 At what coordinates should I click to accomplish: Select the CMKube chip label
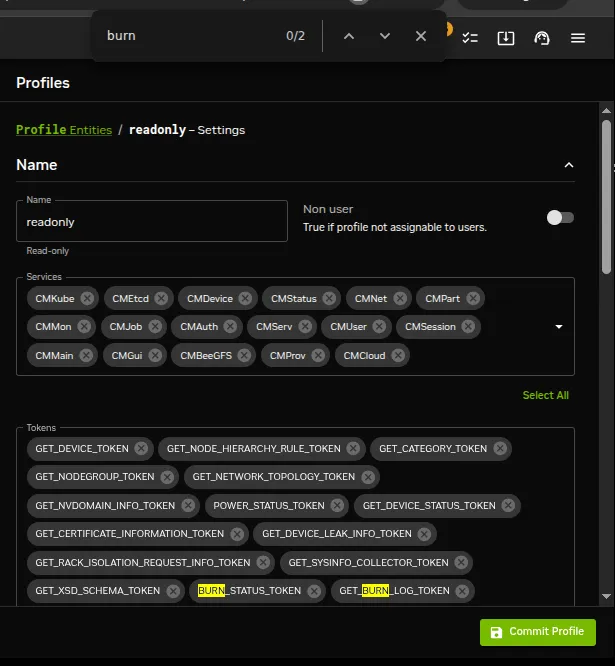pyautogui.click(x=55, y=299)
